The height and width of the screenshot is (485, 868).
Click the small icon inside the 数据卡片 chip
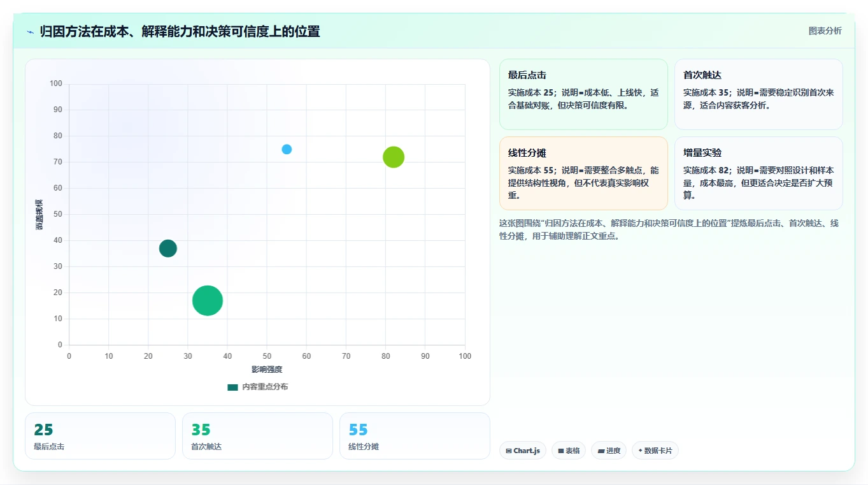coord(641,451)
